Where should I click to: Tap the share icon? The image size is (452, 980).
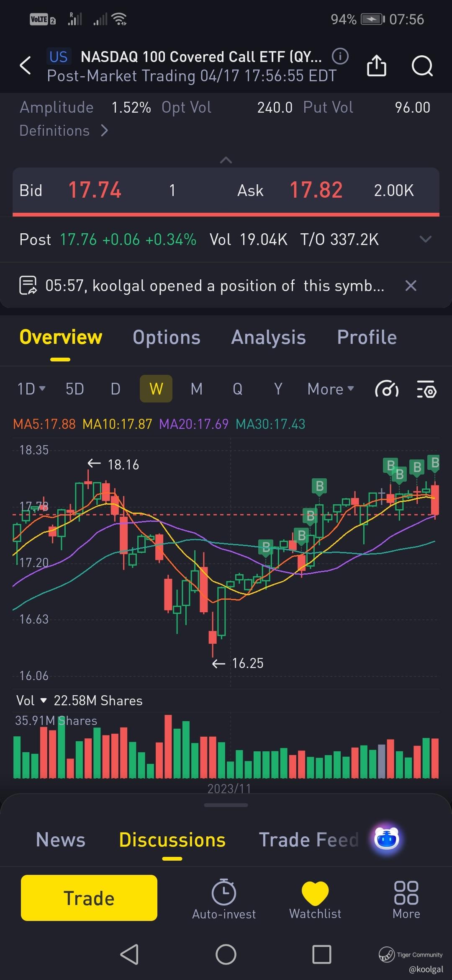(376, 66)
